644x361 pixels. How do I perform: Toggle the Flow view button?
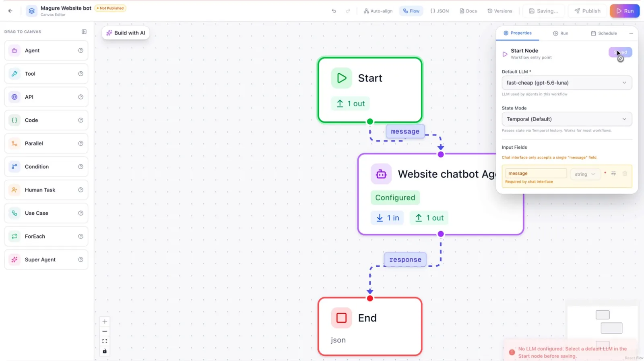coord(411,11)
